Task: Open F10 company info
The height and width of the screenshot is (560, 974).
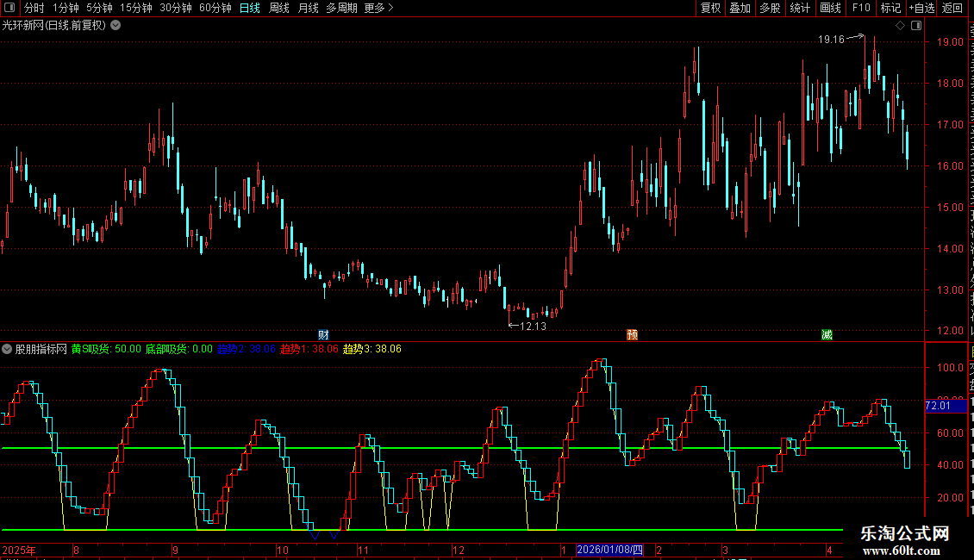Action: pyautogui.click(x=861, y=8)
